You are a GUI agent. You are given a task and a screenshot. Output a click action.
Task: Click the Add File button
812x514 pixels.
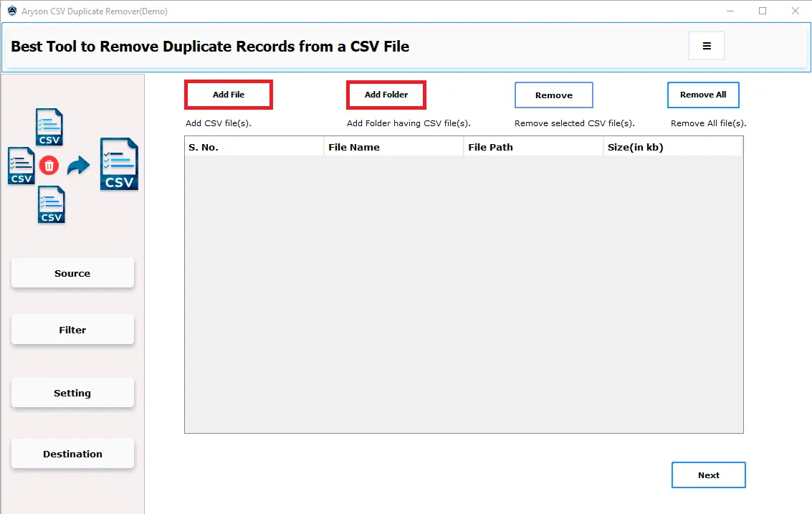[x=229, y=95]
